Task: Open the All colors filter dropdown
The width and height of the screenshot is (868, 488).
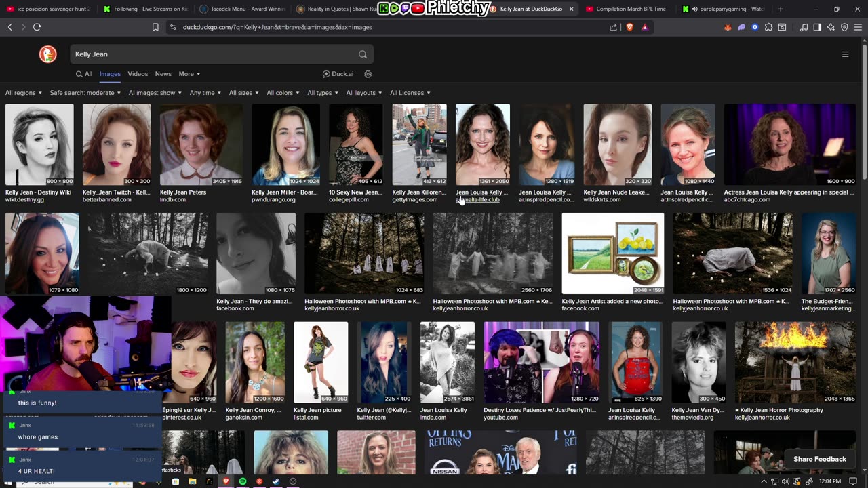Action: coord(283,93)
